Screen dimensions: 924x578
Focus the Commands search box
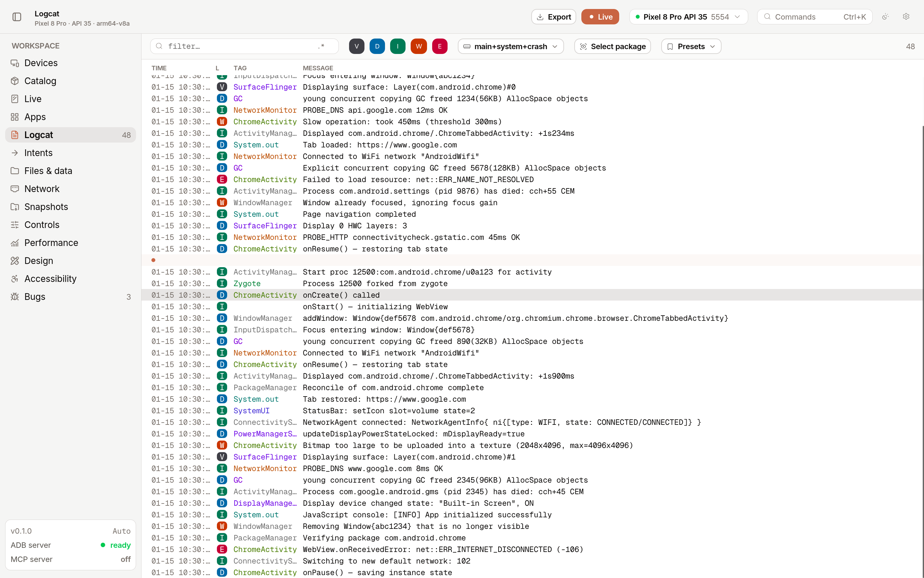click(x=814, y=17)
